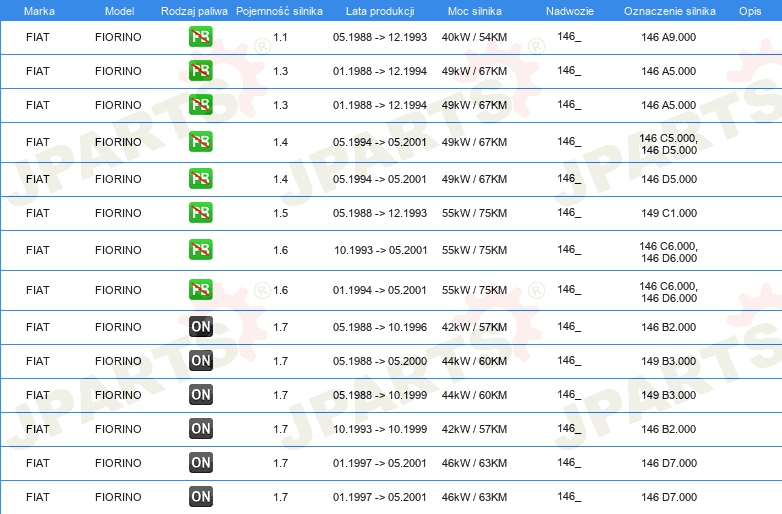Click the engine codes in the row dated 10.1993 -> 05.2001
Screen dimensions: 782x514
click(669, 252)
